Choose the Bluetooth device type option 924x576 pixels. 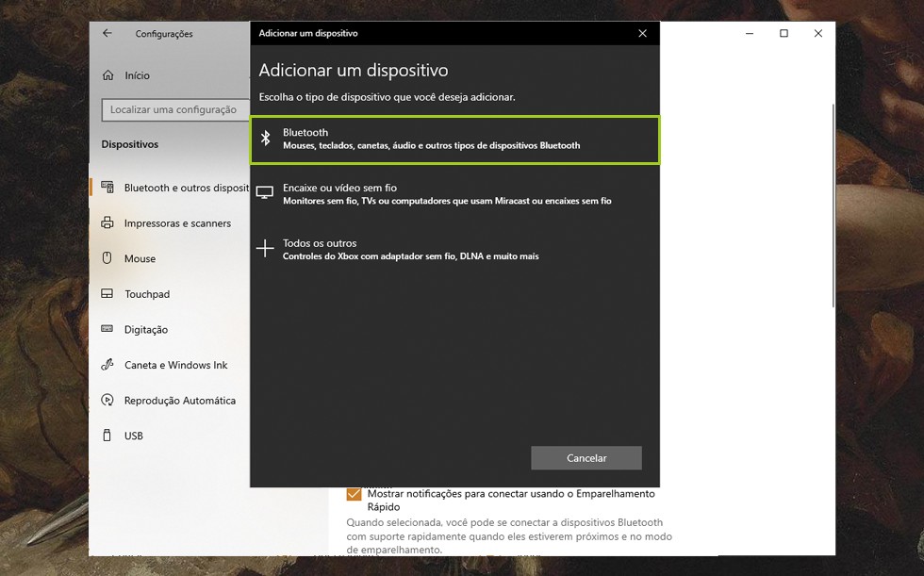coord(454,139)
